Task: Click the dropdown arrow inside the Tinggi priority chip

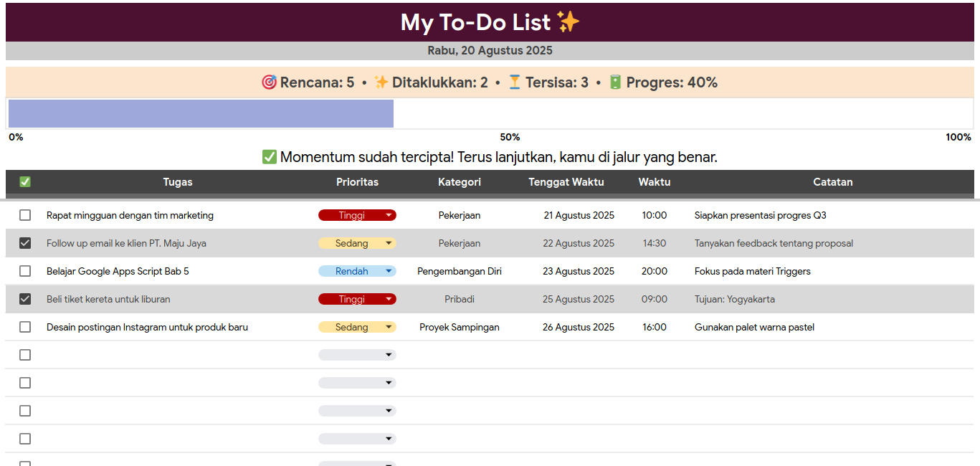Action: [x=388, y=215]
